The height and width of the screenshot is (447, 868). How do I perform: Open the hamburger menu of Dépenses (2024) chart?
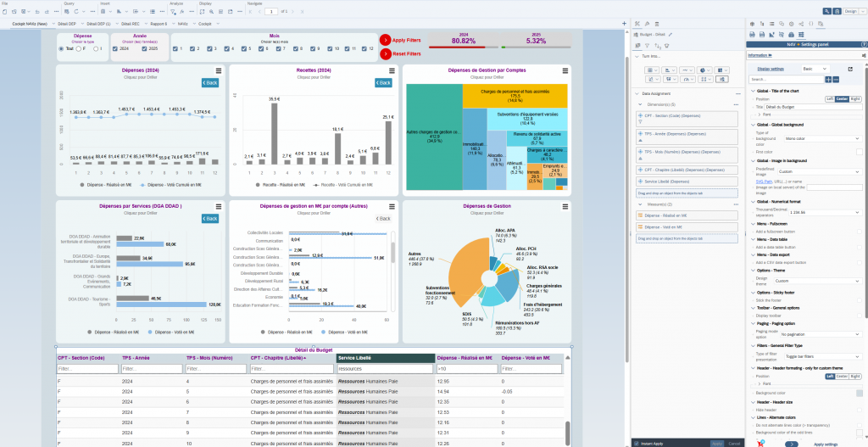coord(219,71)
